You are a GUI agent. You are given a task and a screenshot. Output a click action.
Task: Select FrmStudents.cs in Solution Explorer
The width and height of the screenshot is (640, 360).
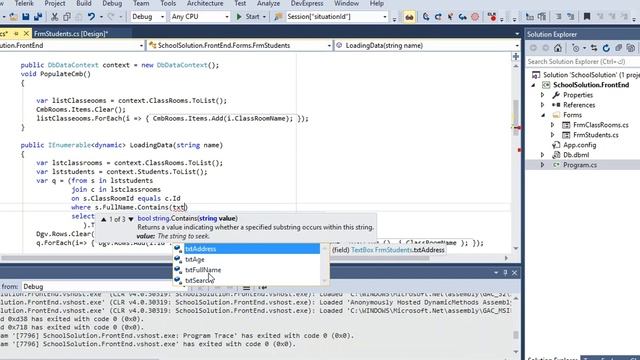pos(596,135)
